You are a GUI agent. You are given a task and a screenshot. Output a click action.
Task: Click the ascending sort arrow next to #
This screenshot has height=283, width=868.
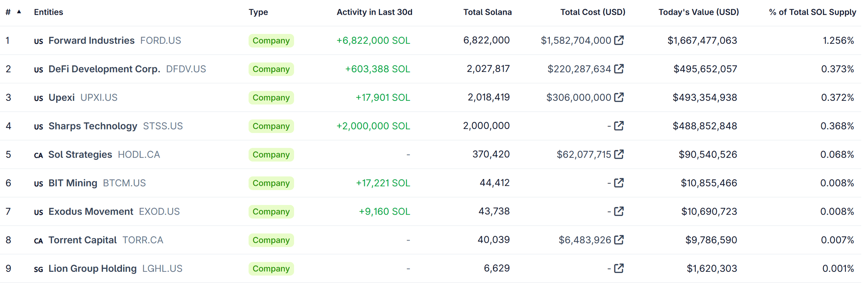pyautogui.click(x=19, y=12)
